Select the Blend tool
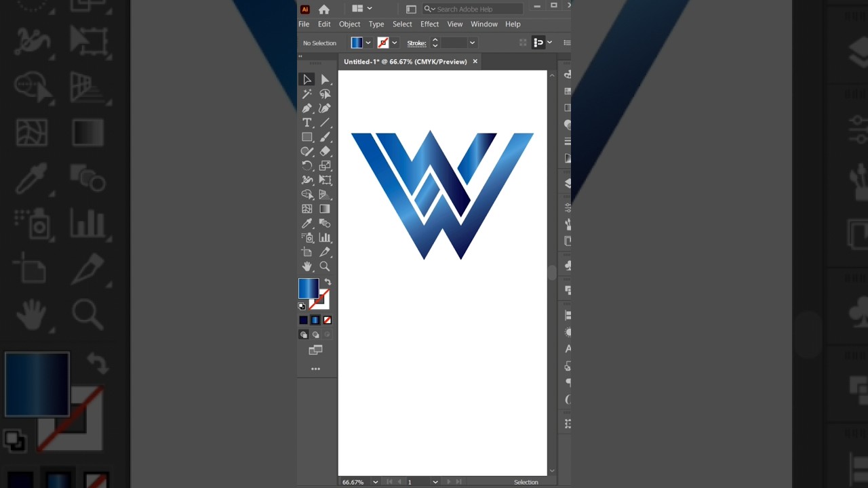Viewport: 868px width, 488px height. coord(325,223)
